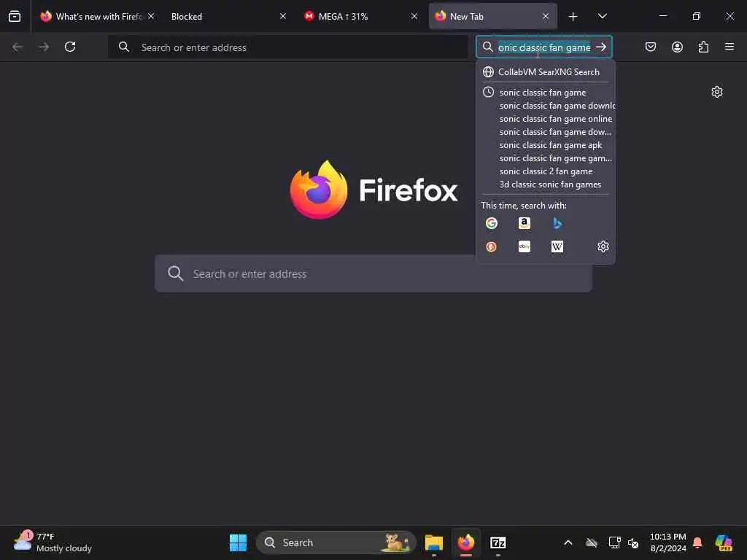Image resolution: width=747 pixels, height=560 pixels.
Task: Click the taskbar Search box
Action: tap(336, 542)
